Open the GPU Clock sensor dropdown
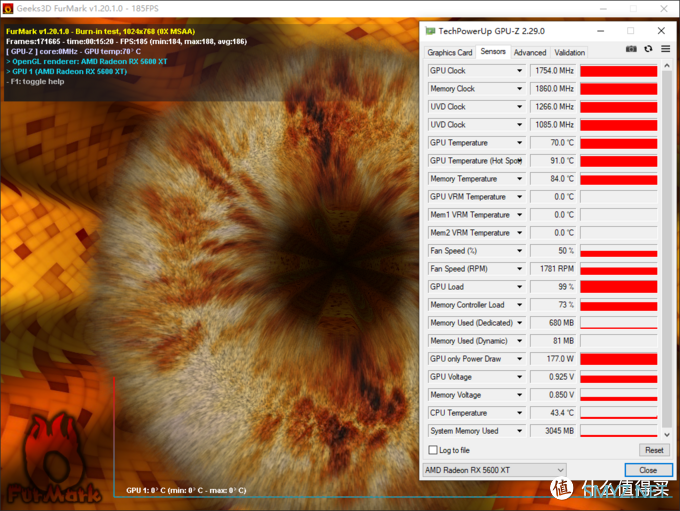Image resolution: width=680 pixels, height=511 pixels. 519,70
